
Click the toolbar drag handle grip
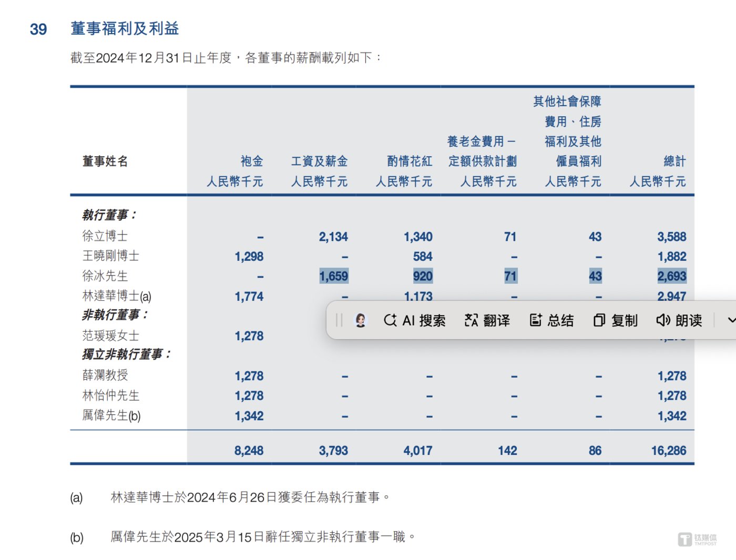[339, 320]
